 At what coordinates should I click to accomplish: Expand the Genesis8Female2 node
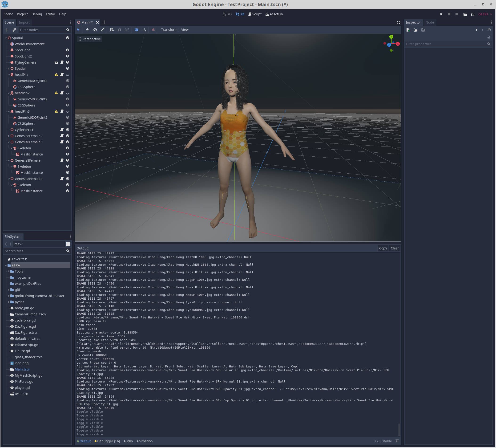9,136
